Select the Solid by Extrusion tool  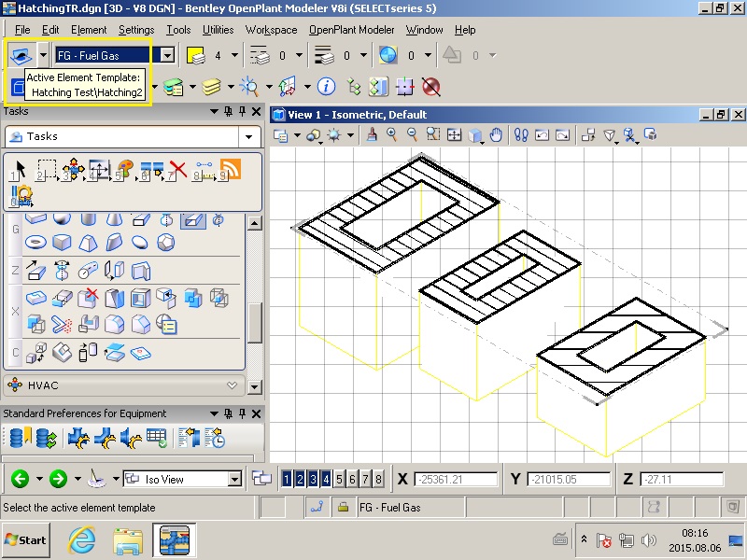[35, 271]
